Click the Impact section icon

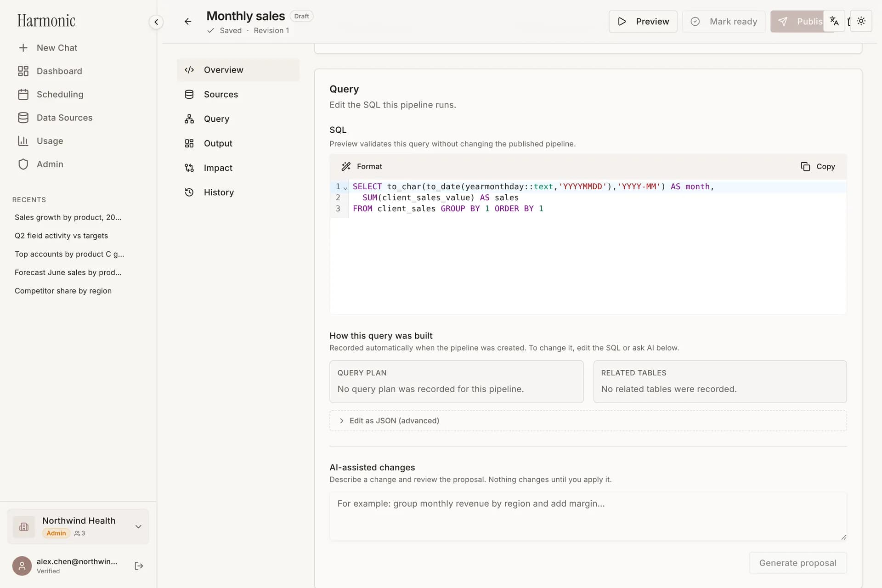tap(189, 168)
